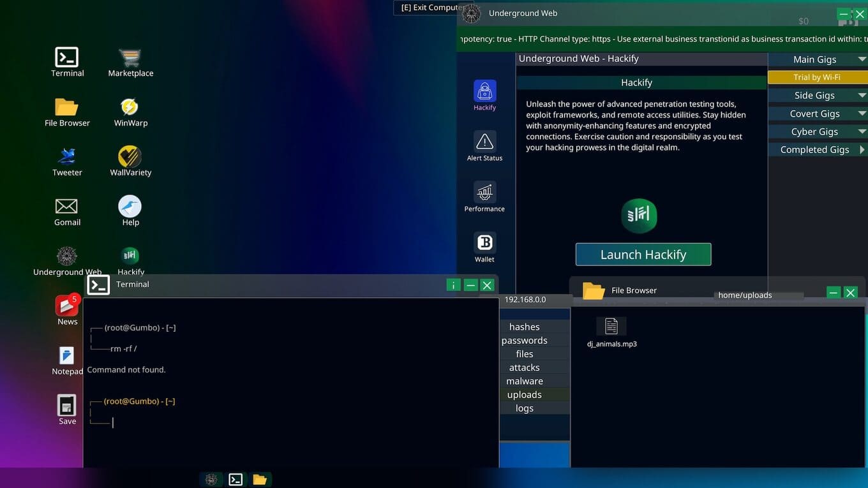Open Wallet in Underground Web sidebar
Viewport: 868px width, 488px height.
pos(484,247)
